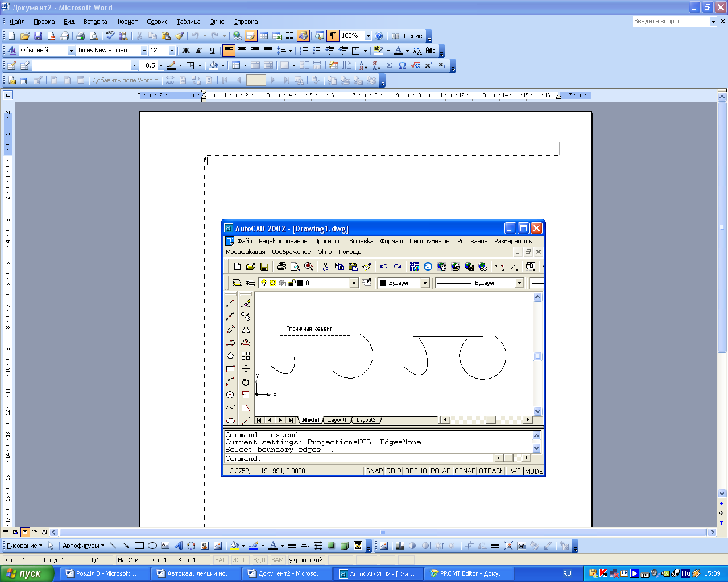Screen dimensions: 728x582
Task: Open the Формат menu in Word
Action: point(127,22)
